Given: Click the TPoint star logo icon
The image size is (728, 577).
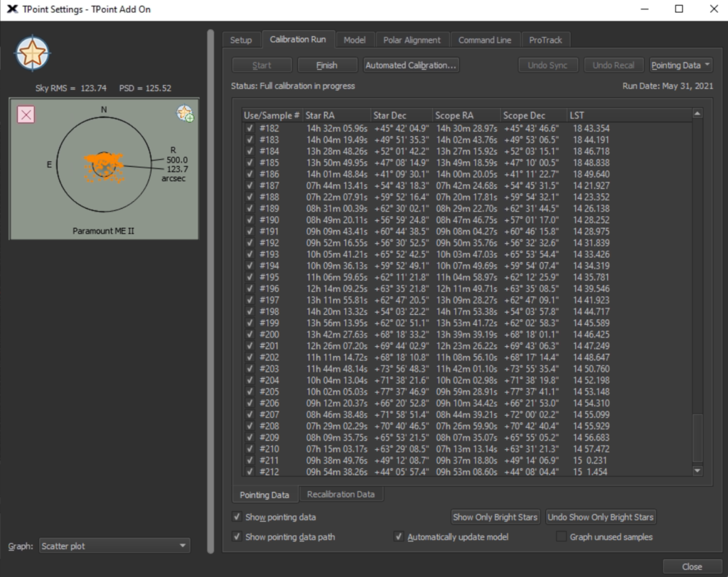Looking at the screenshot, I should coord(32,53).
